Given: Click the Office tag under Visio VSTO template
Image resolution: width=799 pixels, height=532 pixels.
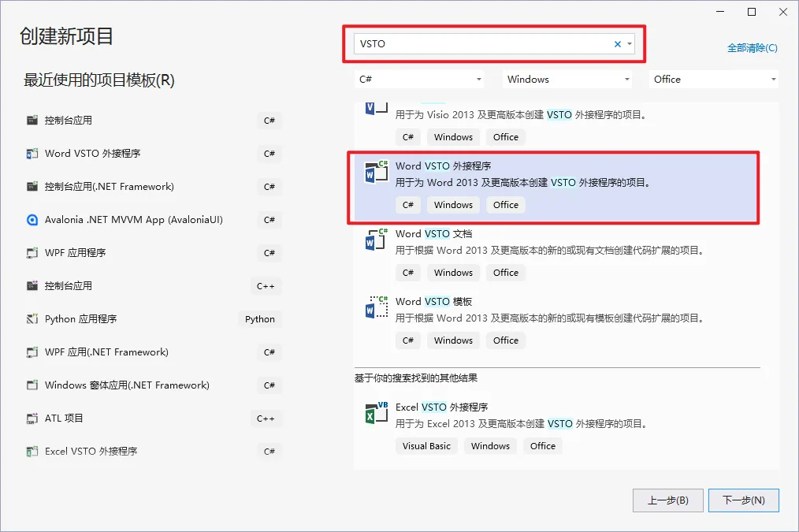Looking at the screenshot, I should click(506, 137).
